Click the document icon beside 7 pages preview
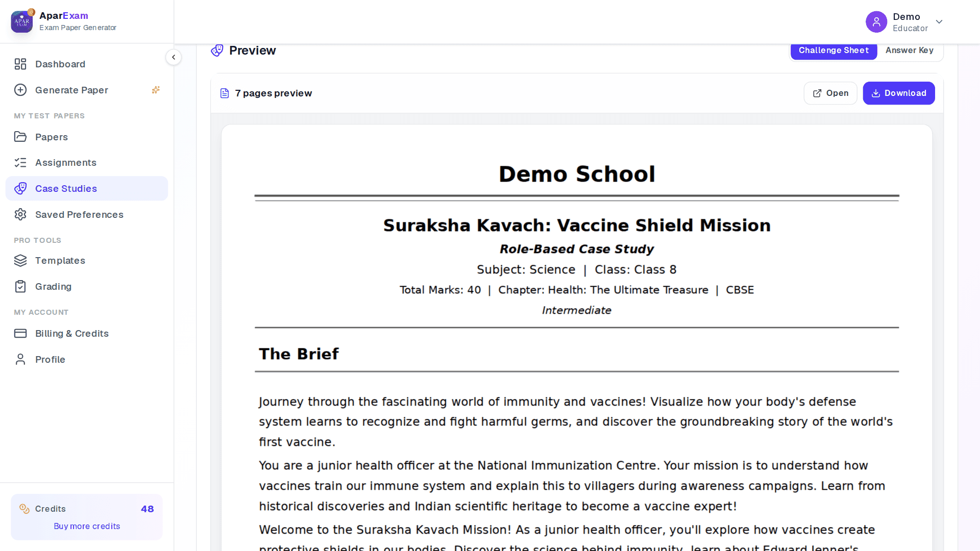 tap(225, 93)
